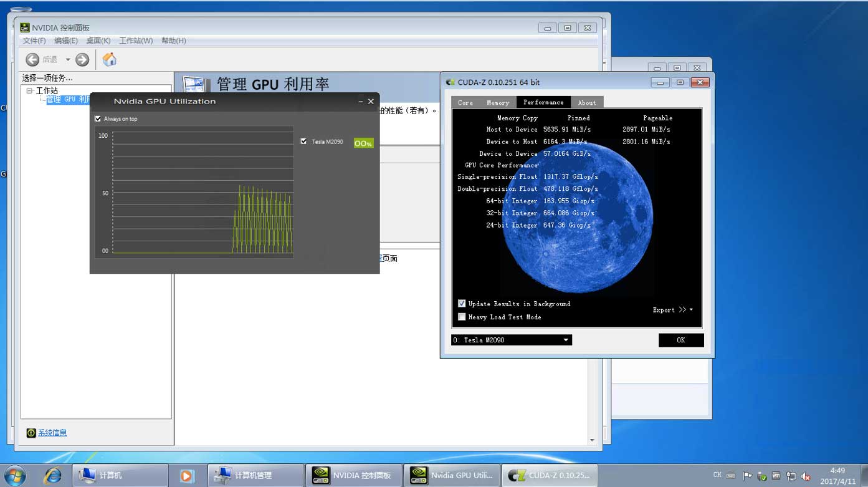Click the CUDA-Z title bar icon
868x487 pixels.
(451, 82)
